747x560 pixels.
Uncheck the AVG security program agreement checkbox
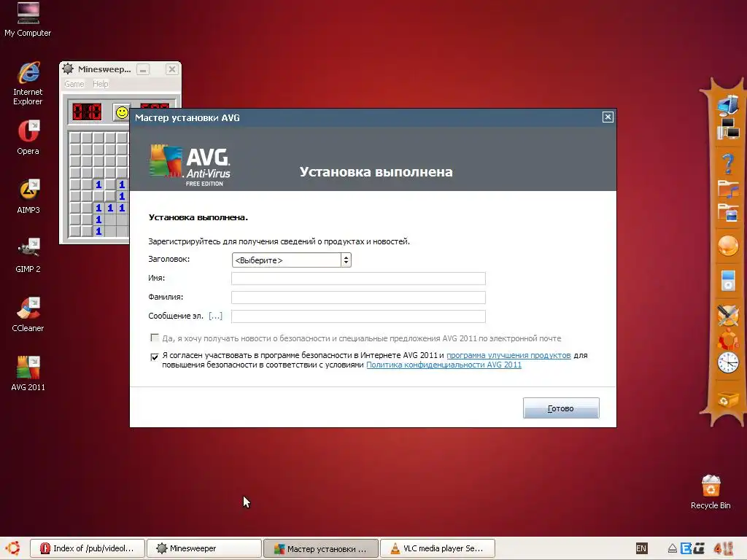[155, 357]
